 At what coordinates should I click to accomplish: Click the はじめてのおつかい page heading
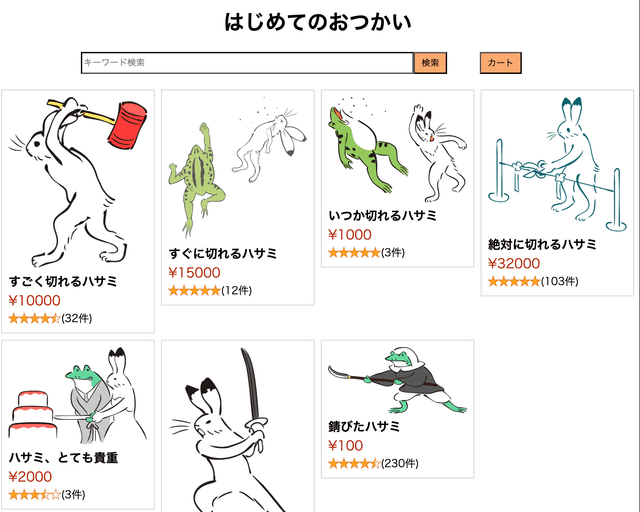tap(318, 22)
